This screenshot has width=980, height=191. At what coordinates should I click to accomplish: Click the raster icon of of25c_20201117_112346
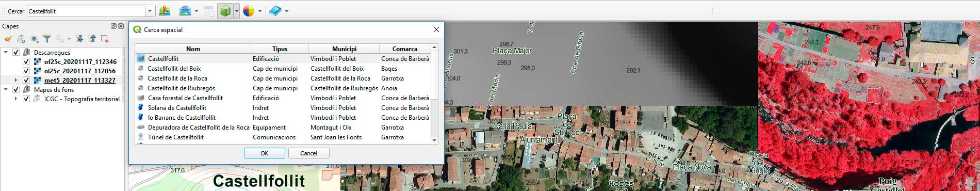point(38,61)
